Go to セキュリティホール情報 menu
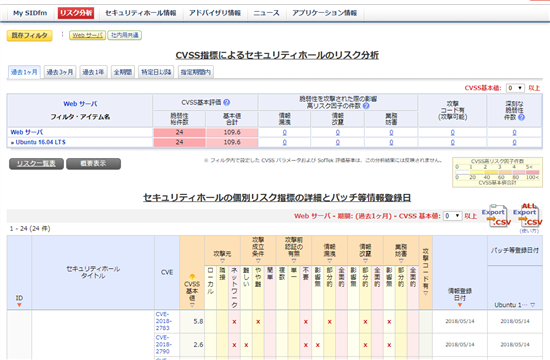550x360 pixels. (x=141, y=13)
